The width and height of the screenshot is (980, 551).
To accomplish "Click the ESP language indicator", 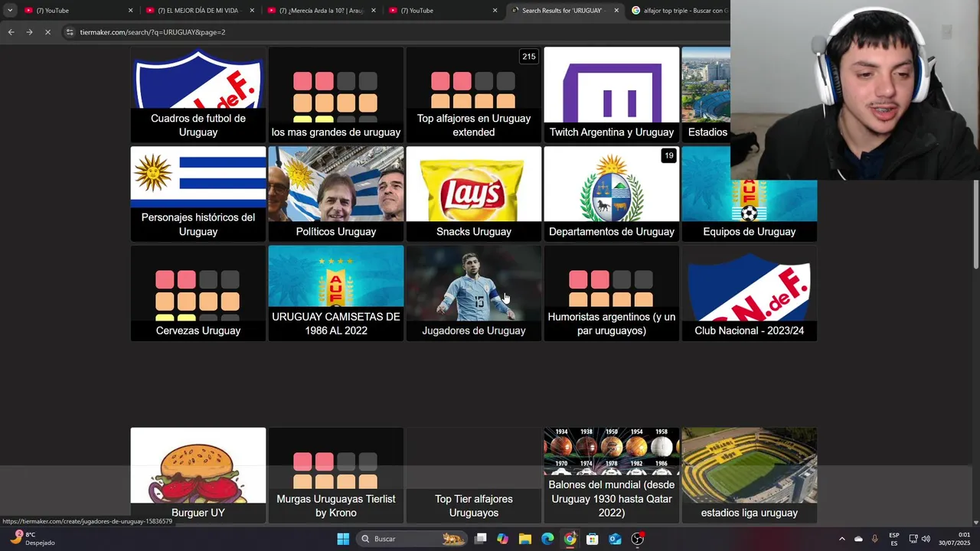I will 894,539.
